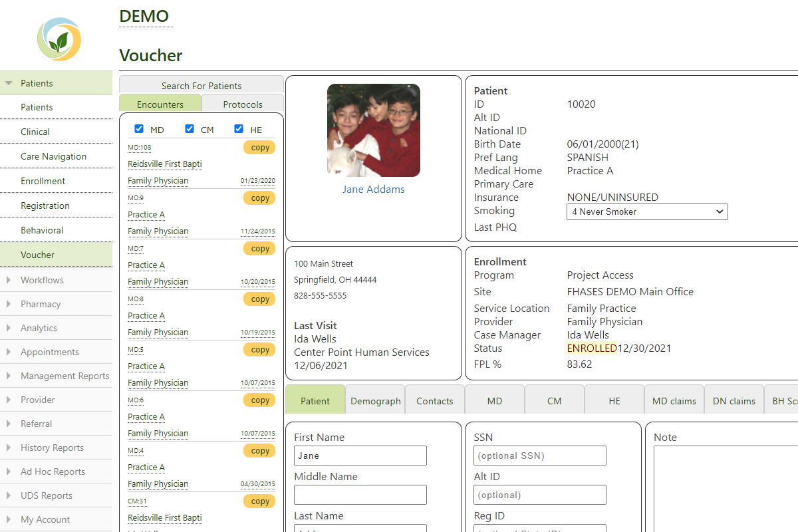
Task: Open Care Navigation in the sidebar
Action: click(56, 156)
